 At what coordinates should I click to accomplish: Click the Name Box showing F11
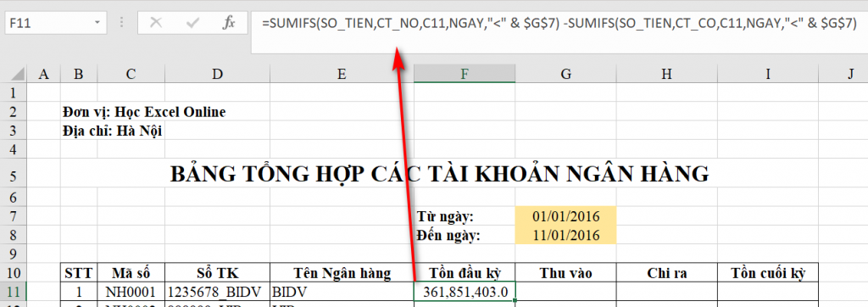pos(56,23)
